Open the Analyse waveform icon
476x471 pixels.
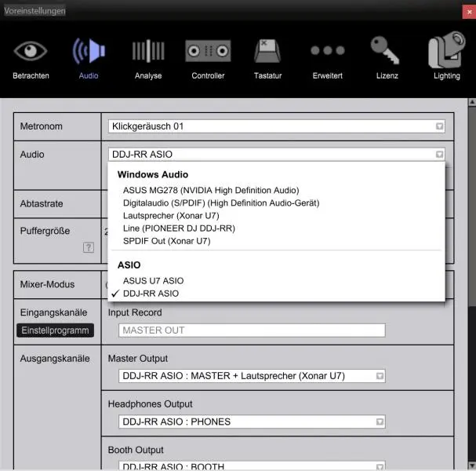click(147, 52)
